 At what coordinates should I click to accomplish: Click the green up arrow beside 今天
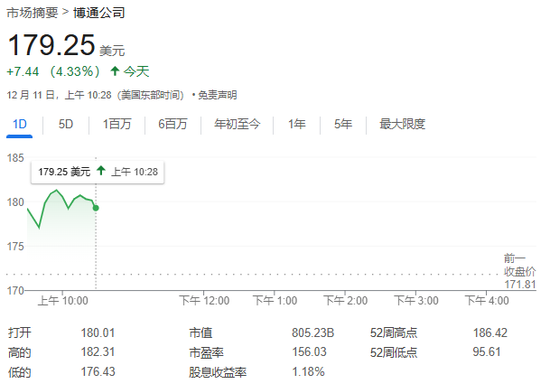pyautogui.click(x=114, y=71)
